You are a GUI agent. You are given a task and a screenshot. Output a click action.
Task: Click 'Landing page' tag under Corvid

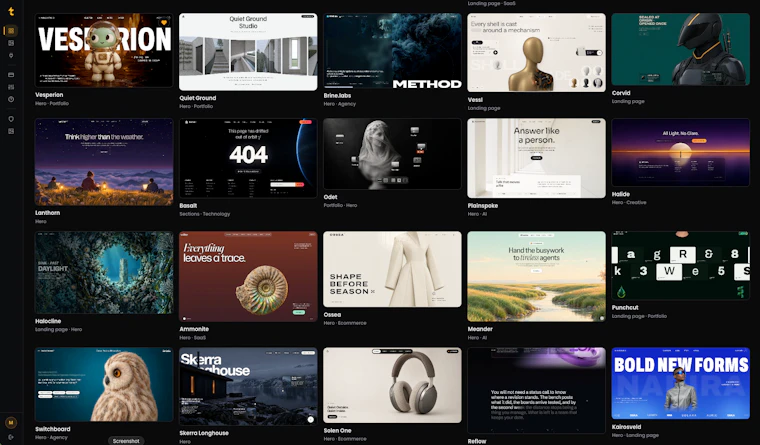pos(628,101)
